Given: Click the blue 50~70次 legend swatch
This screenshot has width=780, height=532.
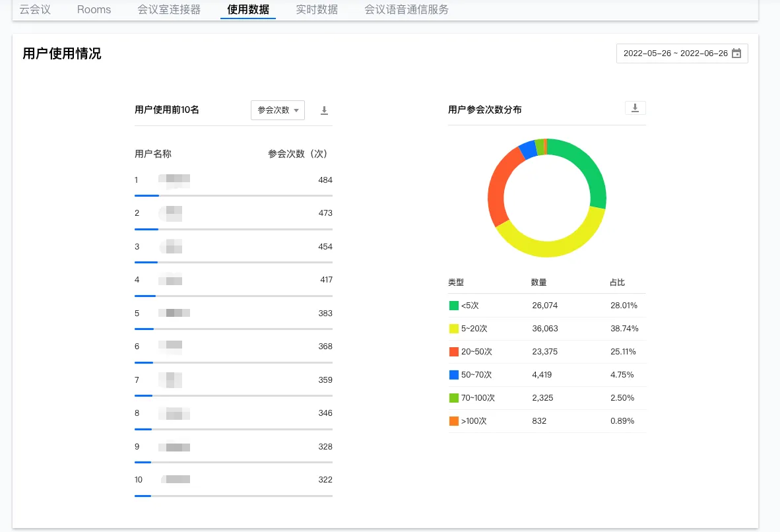Looking at the screenshot, I should click(x=454, y=375).
